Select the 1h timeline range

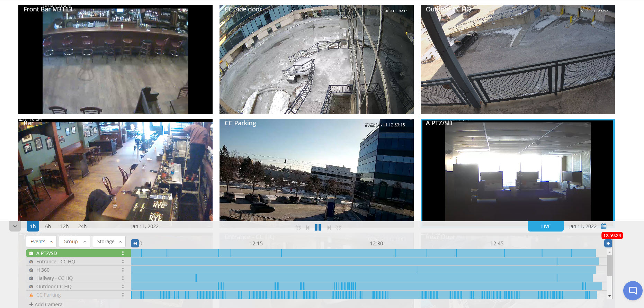pyautogui.click(x=33, y=226)
